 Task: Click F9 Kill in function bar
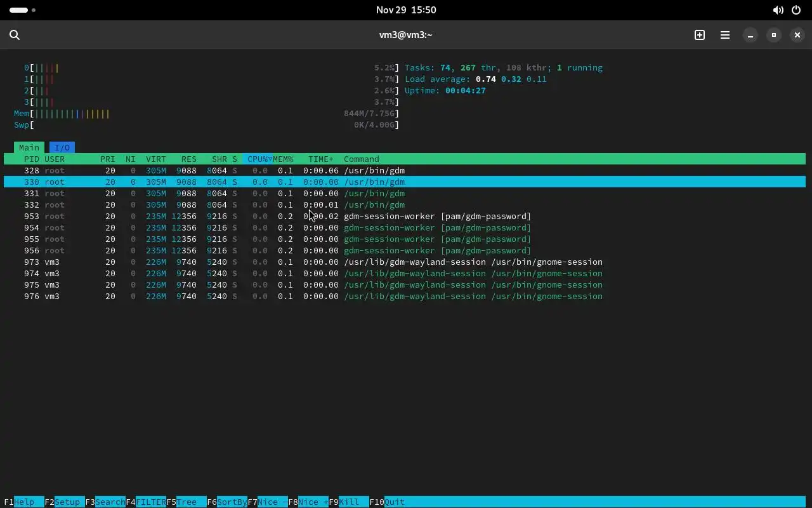(x=349, y=502)
